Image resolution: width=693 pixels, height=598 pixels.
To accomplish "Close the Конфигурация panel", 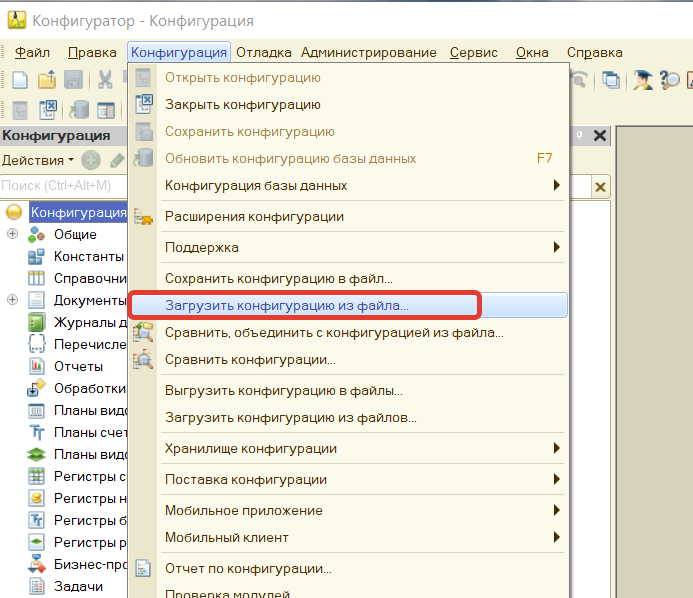I will (x=600, y=136).
